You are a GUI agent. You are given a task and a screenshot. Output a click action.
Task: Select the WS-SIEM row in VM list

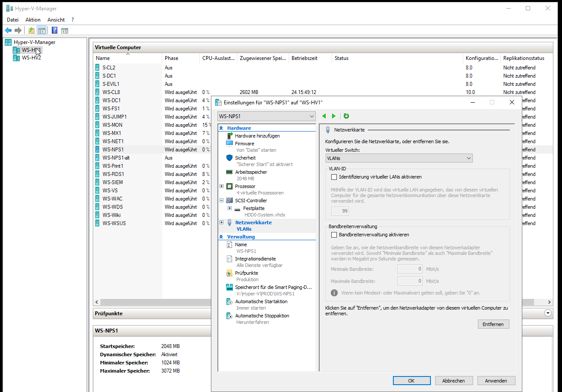coord(323,182)
